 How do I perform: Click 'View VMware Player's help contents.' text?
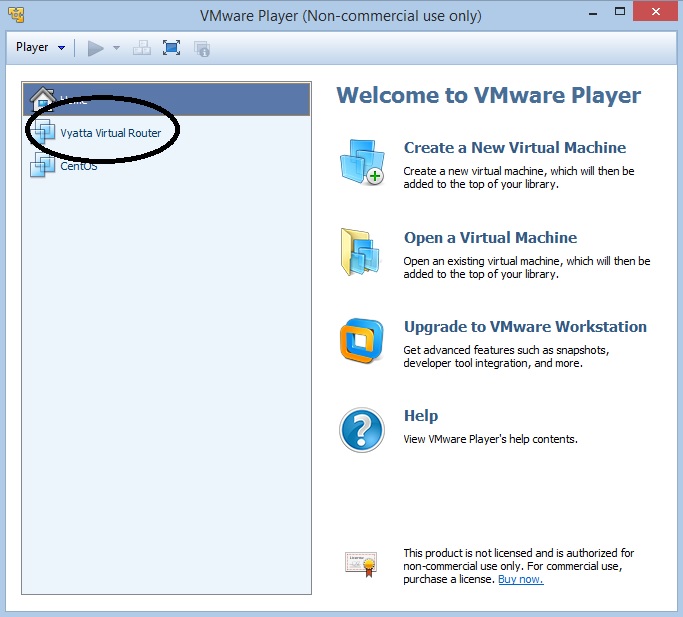(490, 439)
